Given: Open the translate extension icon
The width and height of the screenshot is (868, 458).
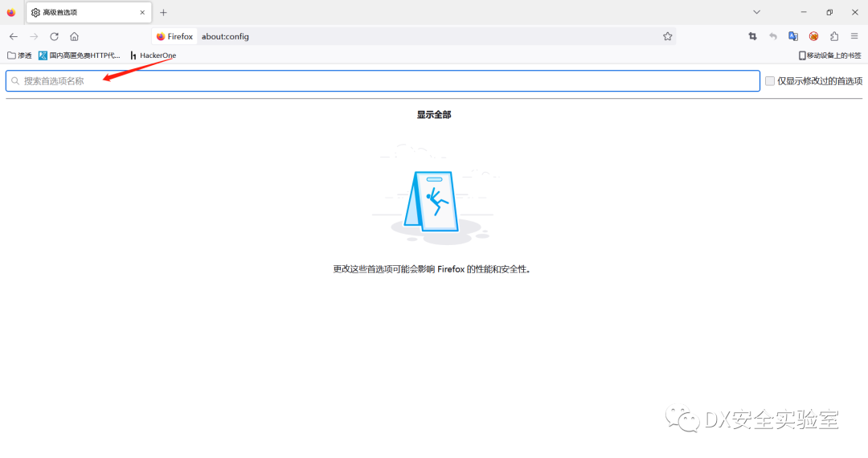Looking at the screenshot, I should 793,36.
